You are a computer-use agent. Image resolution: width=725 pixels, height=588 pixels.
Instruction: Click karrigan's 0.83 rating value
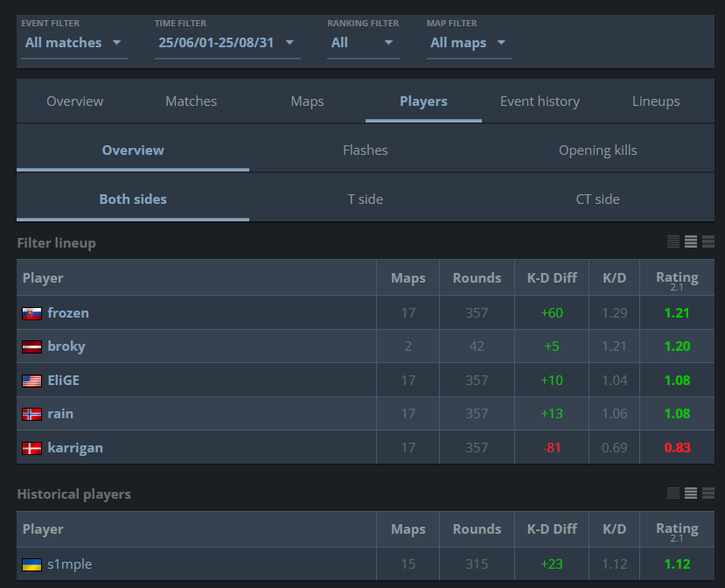click(677, 448)
